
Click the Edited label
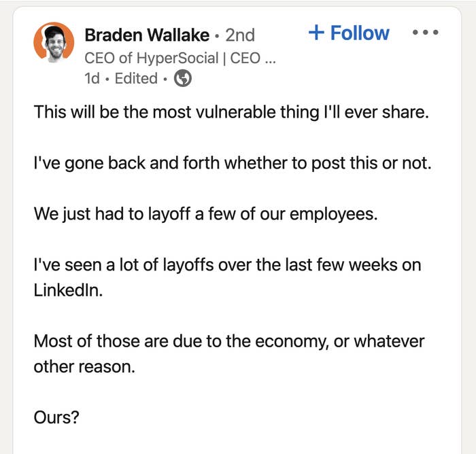click(136, 78)
